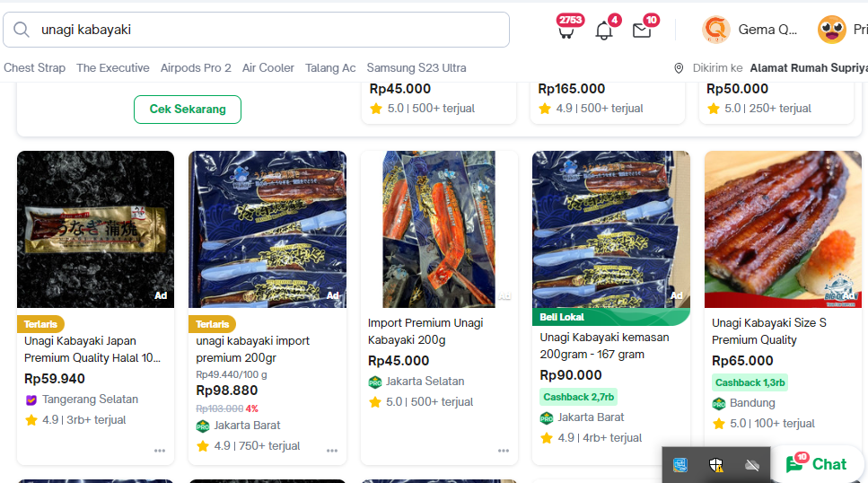Open more options for Unagi Kabayaki Japan
This screenshot has height=483, width=868.
pyautogui.click(x=160, y=451)
